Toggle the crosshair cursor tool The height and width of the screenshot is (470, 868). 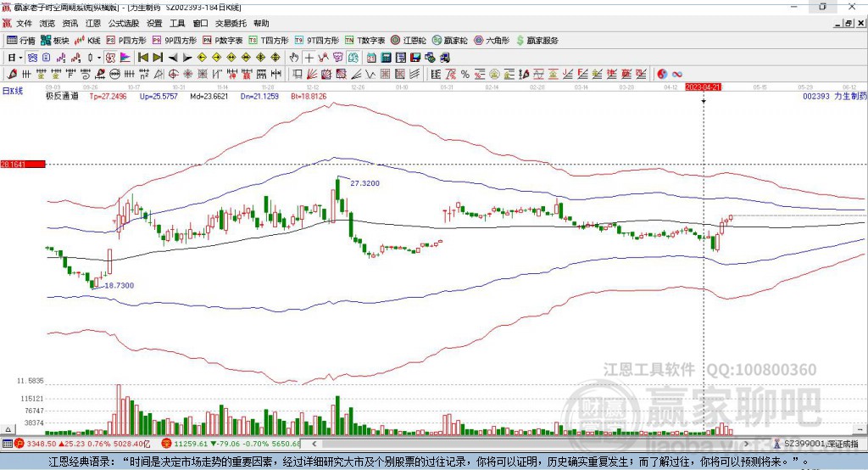[x=309, y=58]
